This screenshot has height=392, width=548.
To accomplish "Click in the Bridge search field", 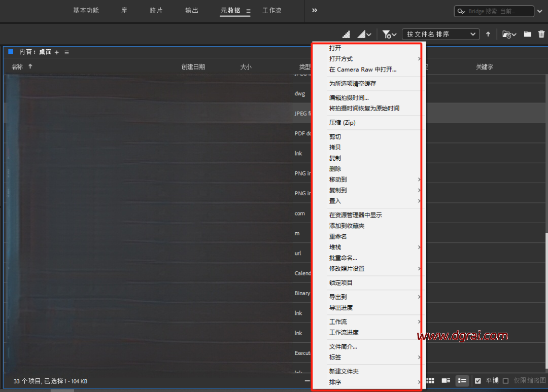I will point(494,11).
